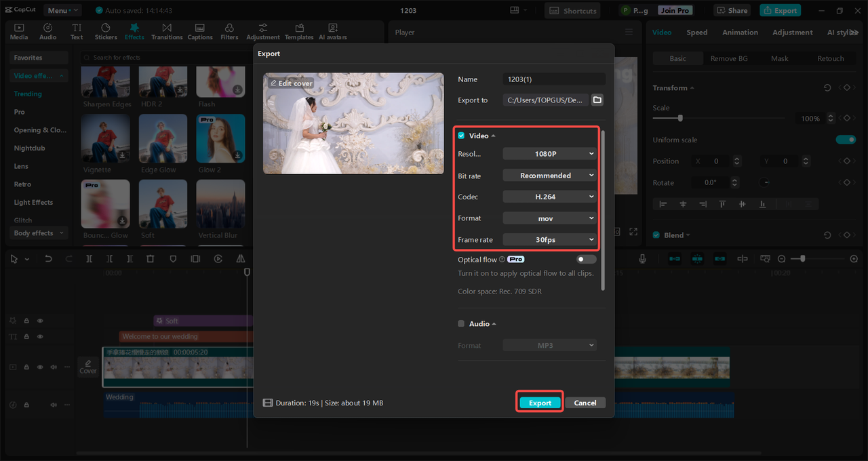The image size is (868, 461).
Task: Click the Edit cover pencil icon
Action: coord(273,83)
